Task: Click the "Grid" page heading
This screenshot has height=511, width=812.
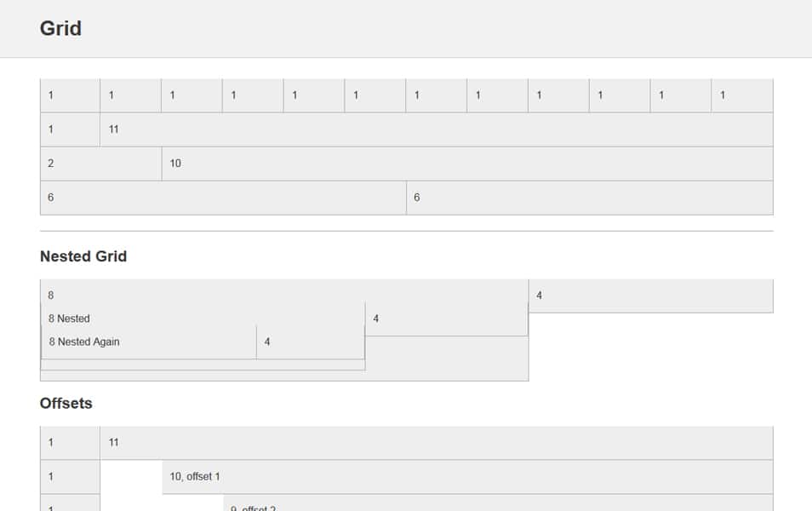Action: pyautogui.click(x=60, y=28)
